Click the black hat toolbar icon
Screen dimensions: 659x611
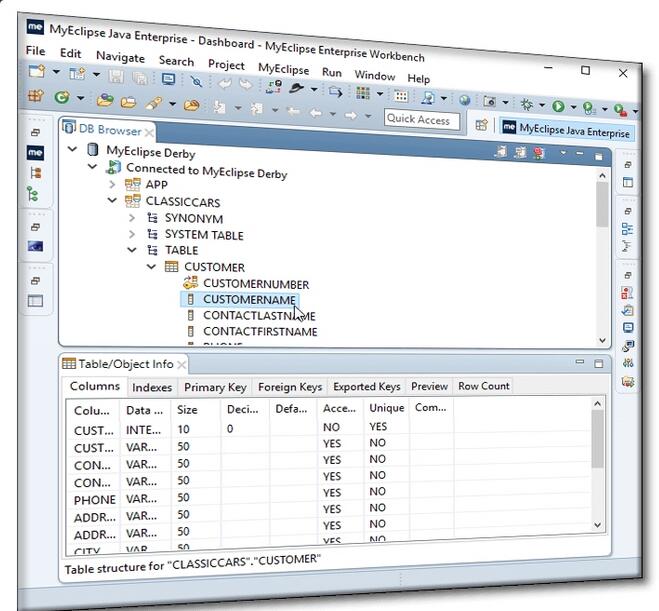tap(297, 88)
